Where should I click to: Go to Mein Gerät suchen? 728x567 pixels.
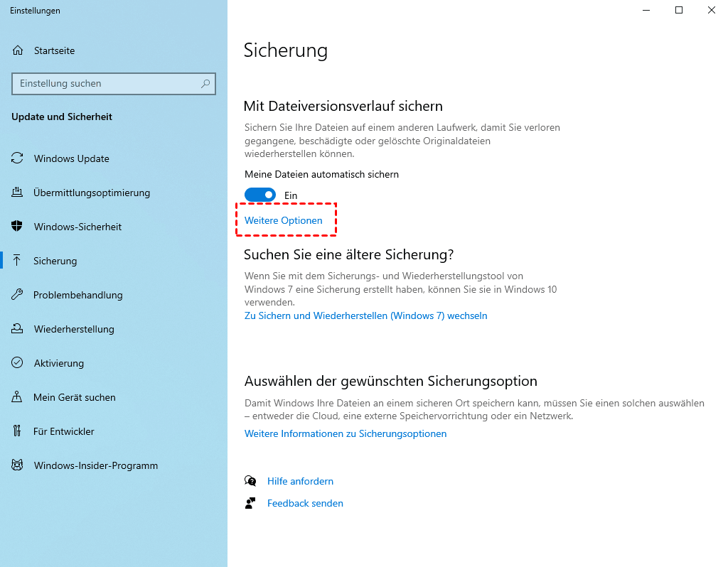tap(74, 397)
